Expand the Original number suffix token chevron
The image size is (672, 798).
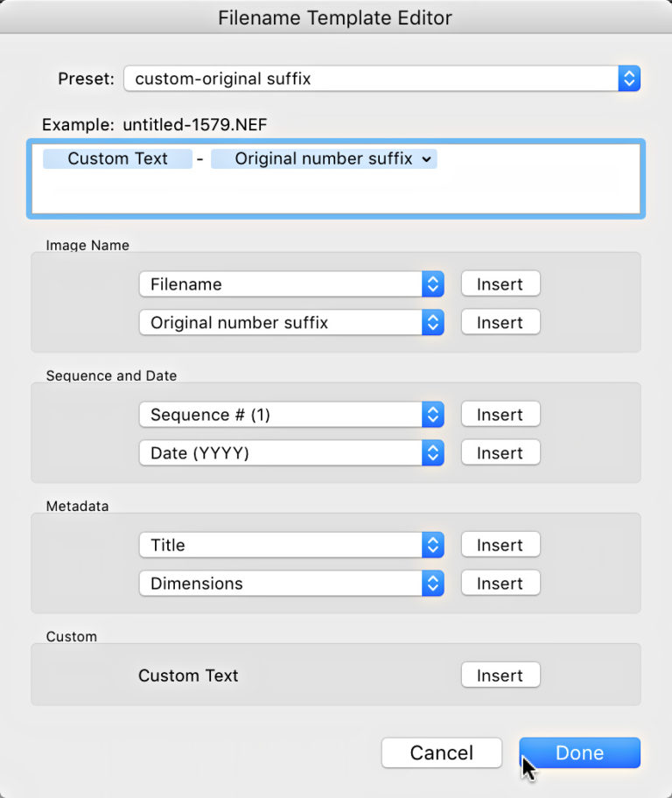(x=425, y=158)
